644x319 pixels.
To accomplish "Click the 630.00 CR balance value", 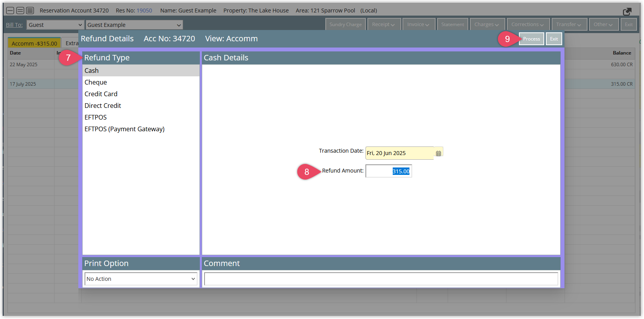I will click(622, 65).
